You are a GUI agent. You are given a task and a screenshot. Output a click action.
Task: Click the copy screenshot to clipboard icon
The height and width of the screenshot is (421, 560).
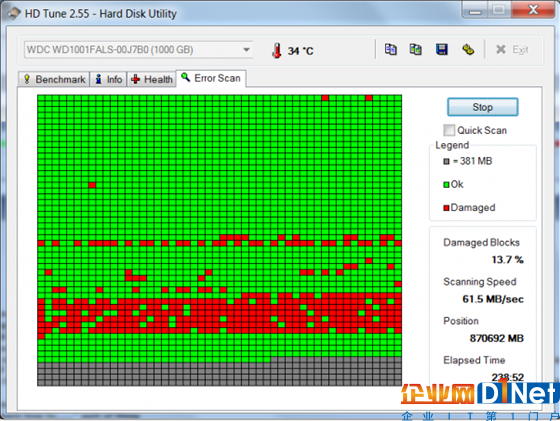click(415, 49)
